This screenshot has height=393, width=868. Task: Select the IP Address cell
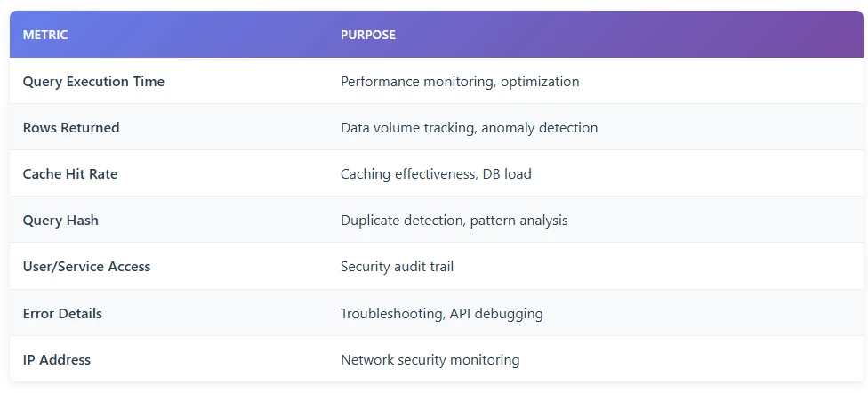57,360
